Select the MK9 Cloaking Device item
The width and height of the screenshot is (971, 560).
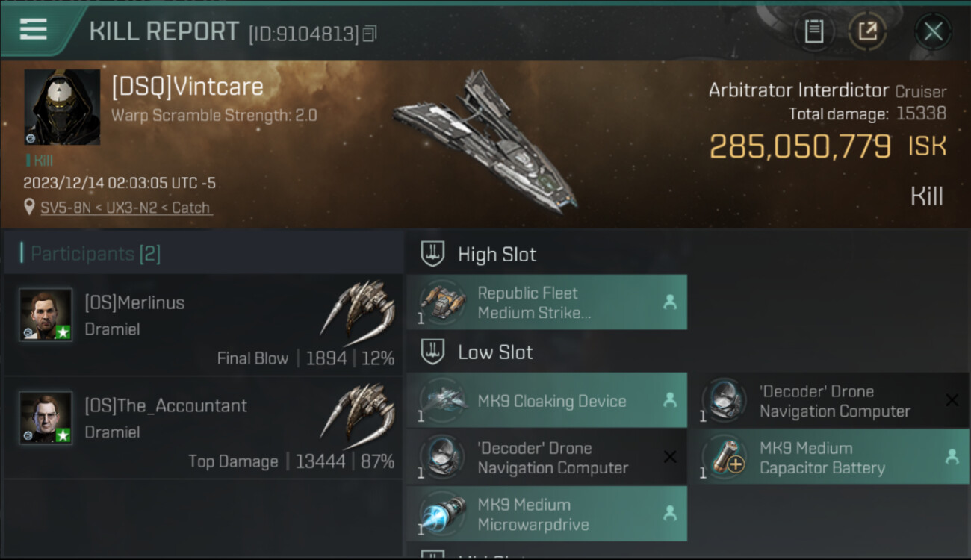[546, 401]
